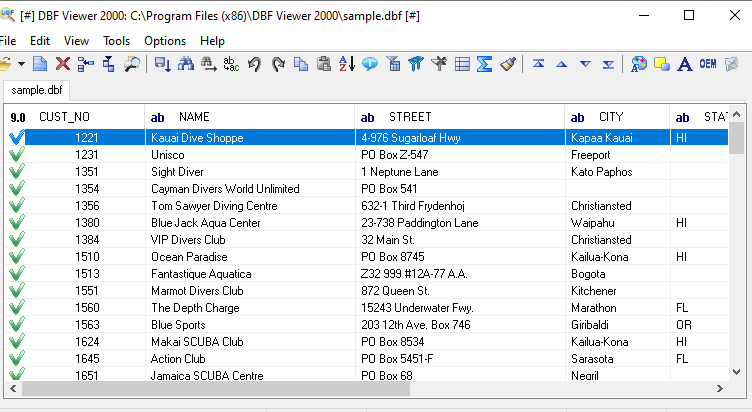Open the magnifying glass preview icon
The image size is (752, 412).
click(x=131, y=64)
